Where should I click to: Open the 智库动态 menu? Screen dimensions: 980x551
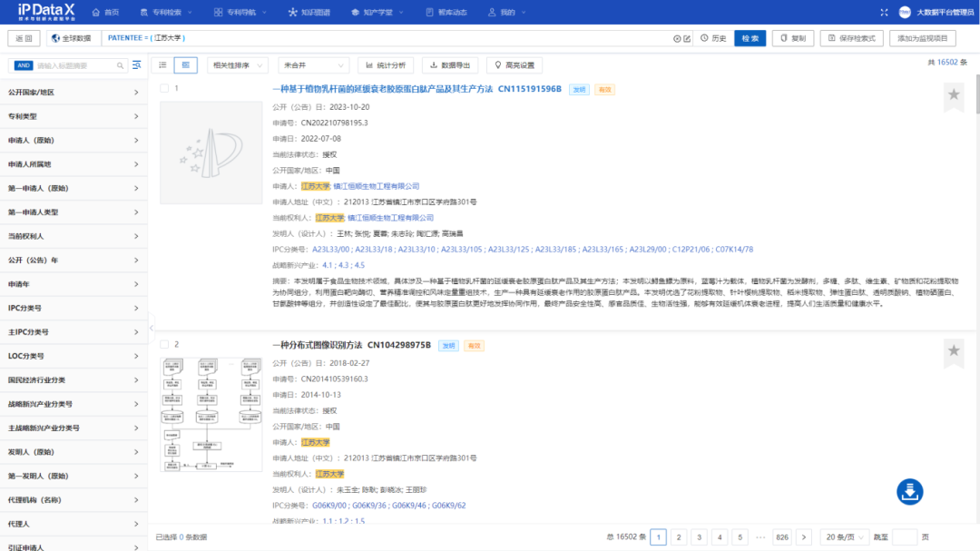(x=446, y=12)
